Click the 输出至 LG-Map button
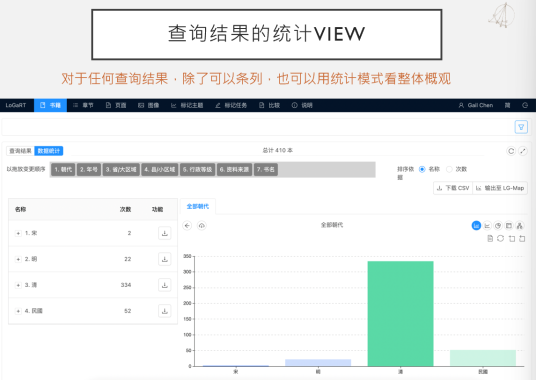Viewport: 536px width, 380px height. [x=500, y=188]
